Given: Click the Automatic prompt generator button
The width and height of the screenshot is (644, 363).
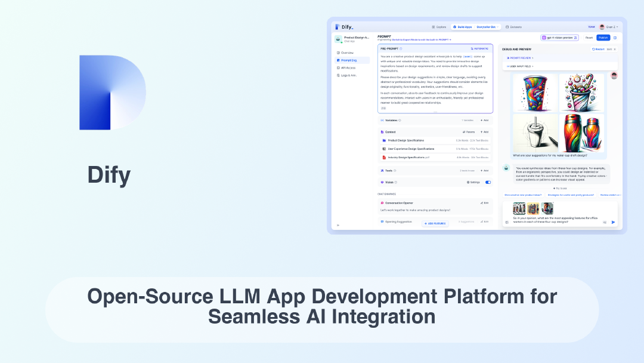Looking at the screenshot, I should (479, 49).
